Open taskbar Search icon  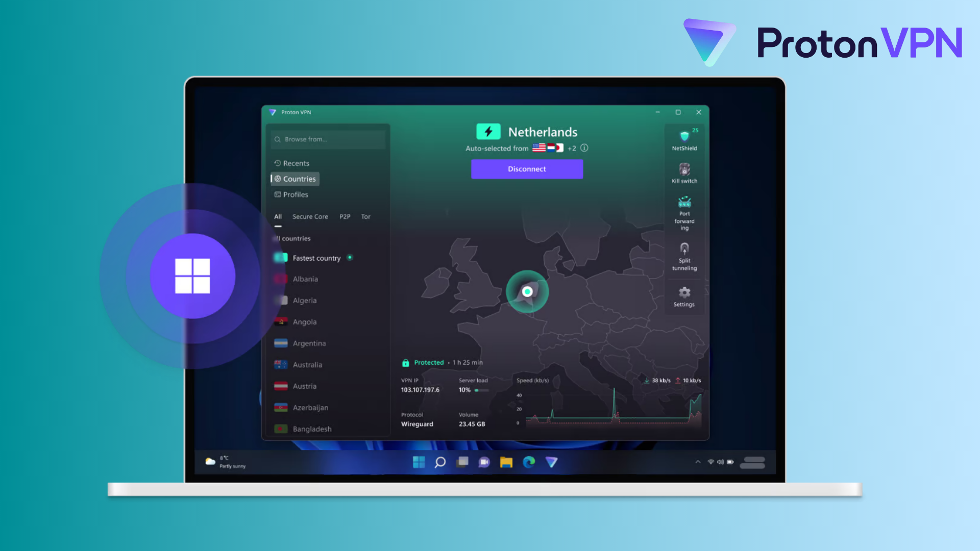pyautogui.click(x=440, y=462)
